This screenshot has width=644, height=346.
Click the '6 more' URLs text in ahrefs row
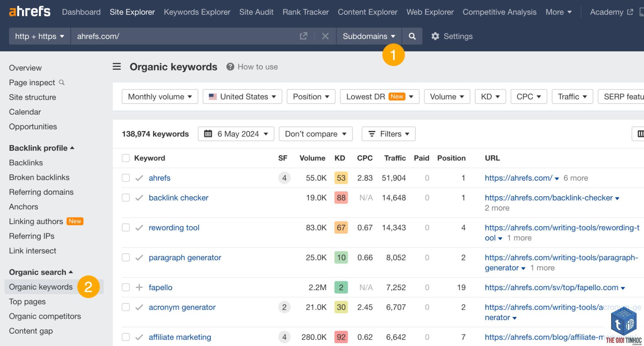click(x=576, y=178)
